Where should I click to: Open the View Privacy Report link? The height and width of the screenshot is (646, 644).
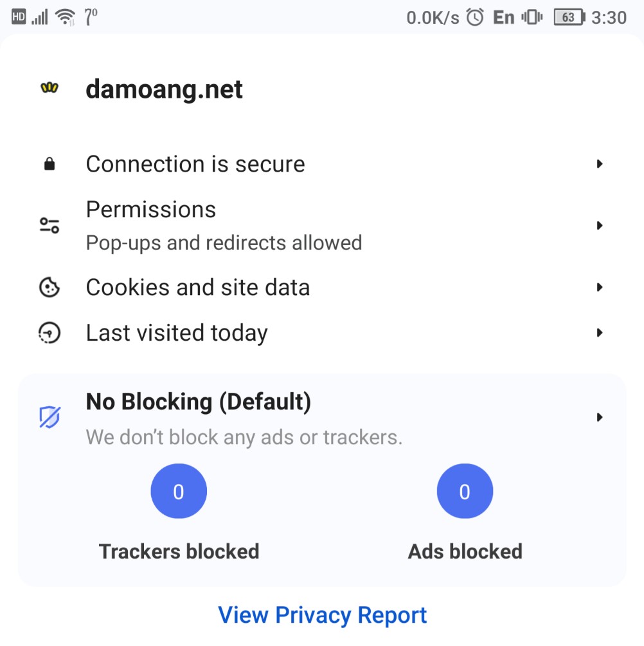(322, 616)
